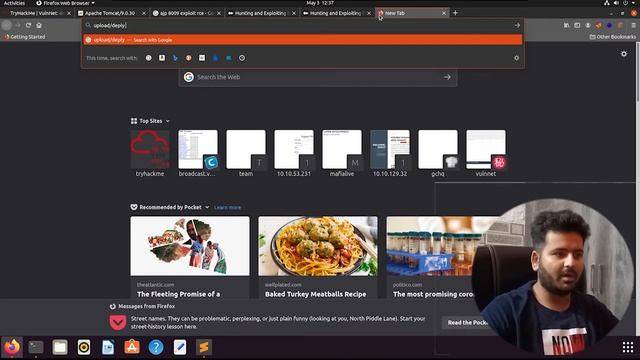Launch Sublime Text from the dock
This screenshot has height=360, width=640.
[204, 347]
